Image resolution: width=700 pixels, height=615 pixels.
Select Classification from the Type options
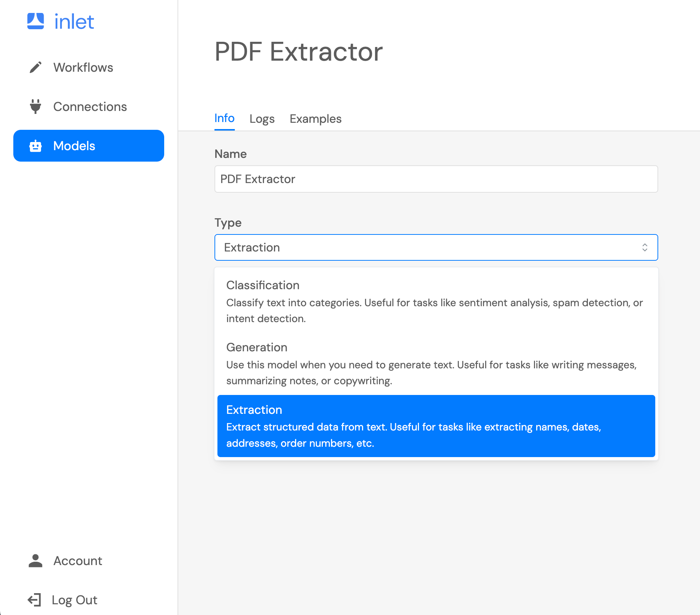436,301
